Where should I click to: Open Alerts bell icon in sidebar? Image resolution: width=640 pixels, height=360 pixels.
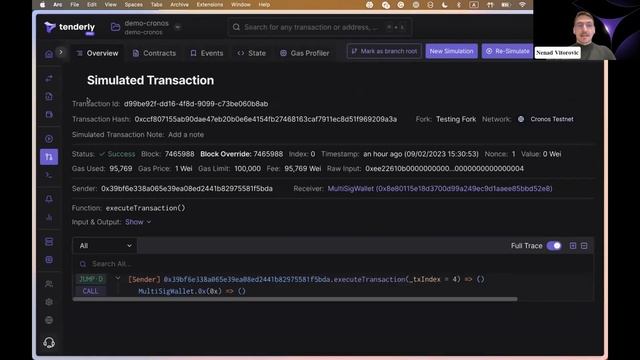tap(49, 199)
